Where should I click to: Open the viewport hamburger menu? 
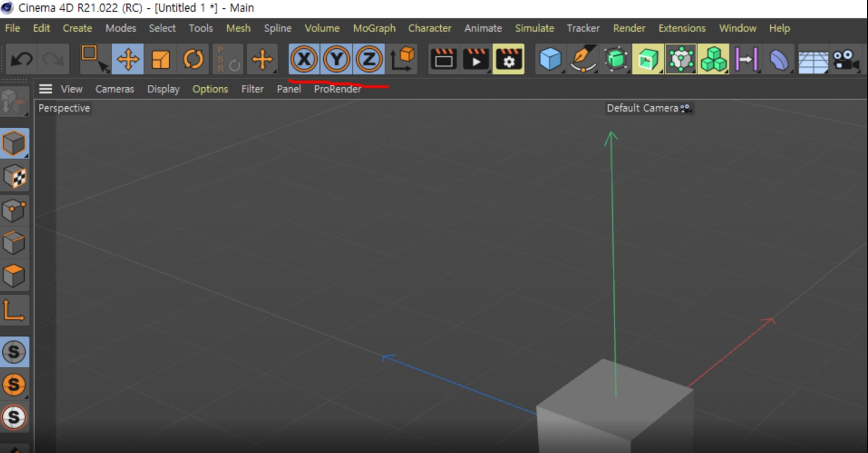45,89
